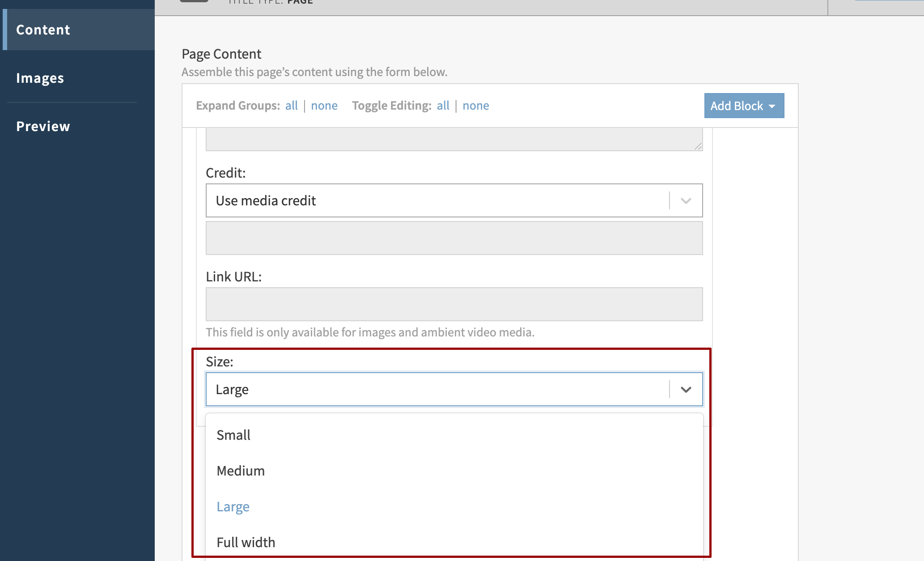Select the Full width size option

[x=246, y=543]
